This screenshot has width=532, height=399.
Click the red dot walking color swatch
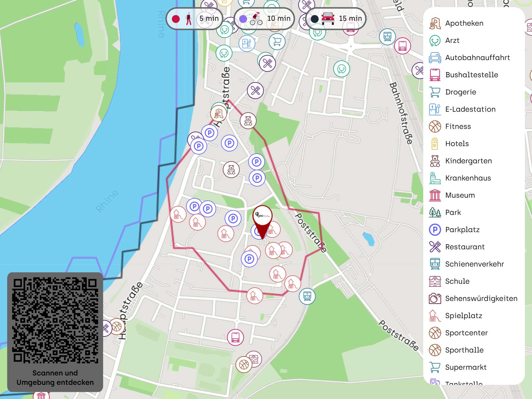176,19
